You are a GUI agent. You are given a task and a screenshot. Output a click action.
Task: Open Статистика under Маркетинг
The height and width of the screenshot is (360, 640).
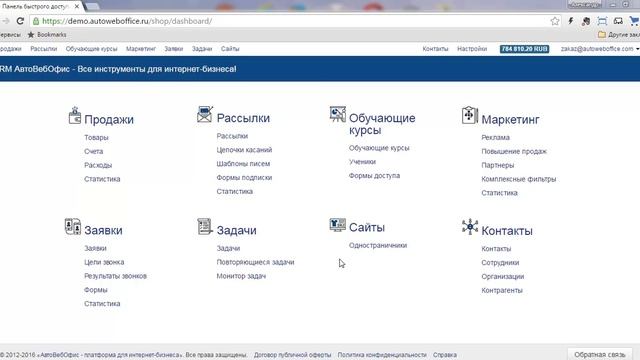[x=500, y=193]
